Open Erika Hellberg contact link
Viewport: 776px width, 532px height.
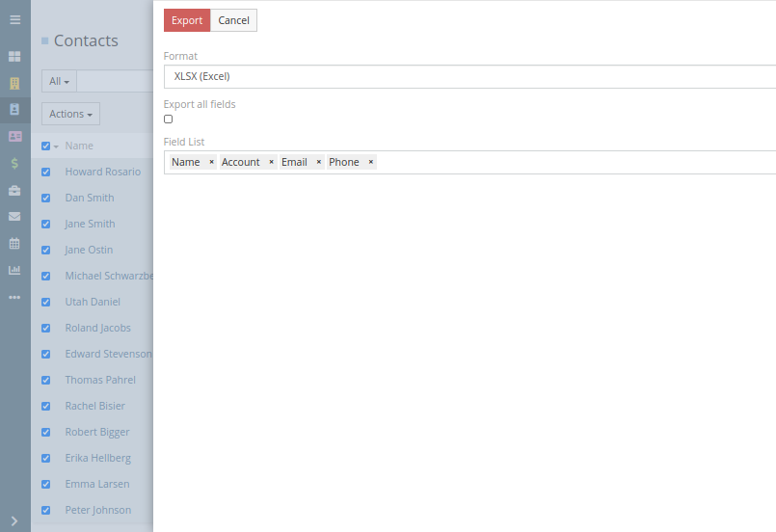click(x=98, y=458)
